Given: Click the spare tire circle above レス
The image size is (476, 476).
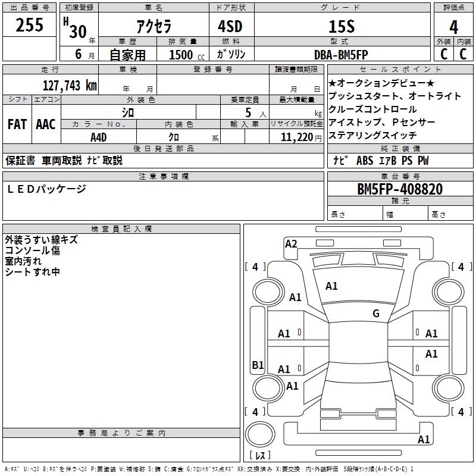Looking at the screenshot, I should (x=260, y=434).
